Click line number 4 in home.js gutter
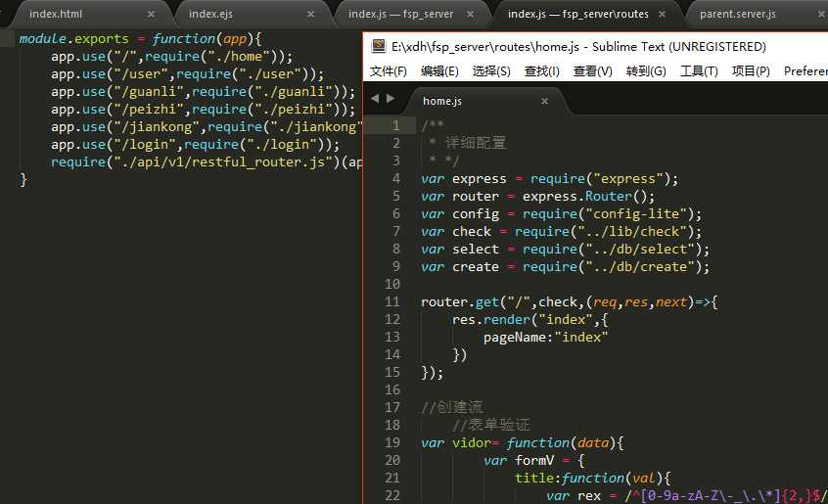Image resolution: width=828 pixels, height=504 pixels. [x=396, y=178]
